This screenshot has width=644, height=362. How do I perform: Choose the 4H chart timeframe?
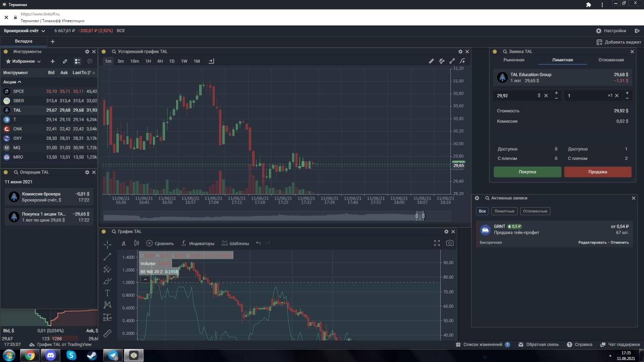[x=160, y=61]
